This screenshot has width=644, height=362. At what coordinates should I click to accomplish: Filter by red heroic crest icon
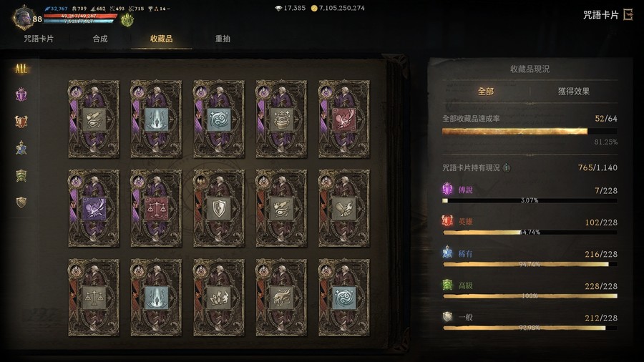point(21,122)
